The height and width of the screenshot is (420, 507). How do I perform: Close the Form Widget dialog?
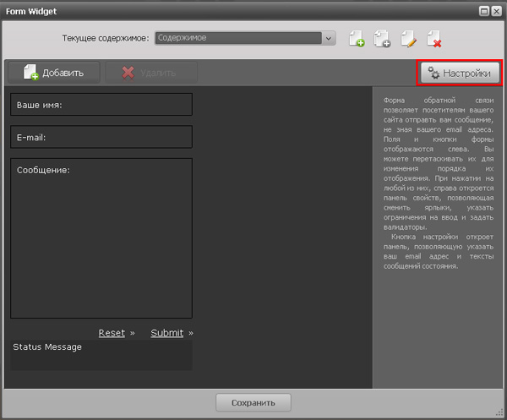click(x=497, y=10)
